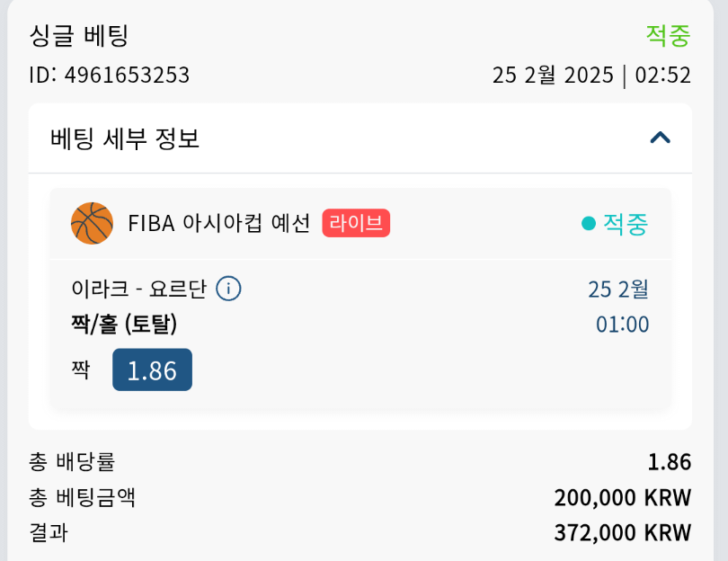Click the 01:00 match start time
The height and width of the screenshot is (561, 728).
[x=622, y=324]
